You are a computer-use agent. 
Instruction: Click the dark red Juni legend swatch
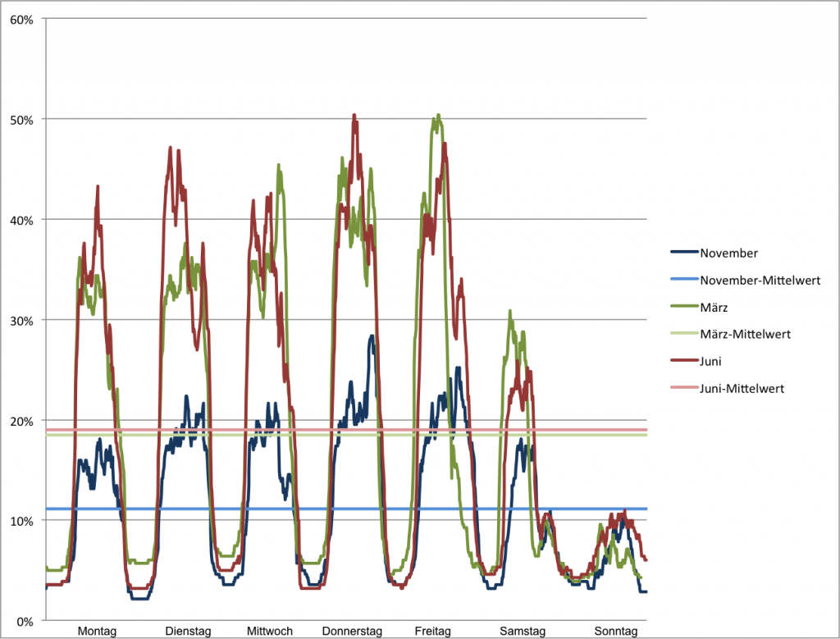(685, 360)
